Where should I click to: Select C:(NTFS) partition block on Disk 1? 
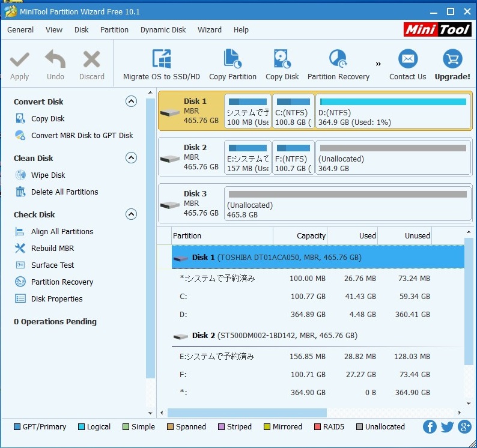click(x=293, y=111)
